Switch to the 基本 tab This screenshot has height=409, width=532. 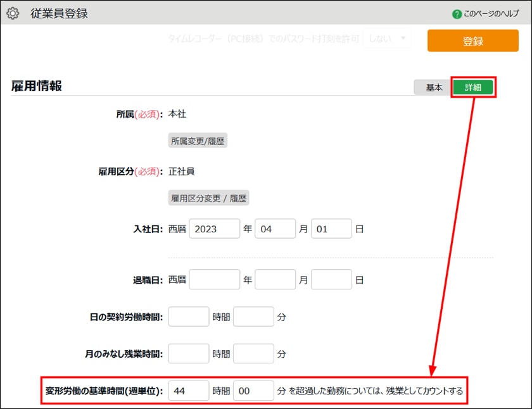click(x=434, y=87)
